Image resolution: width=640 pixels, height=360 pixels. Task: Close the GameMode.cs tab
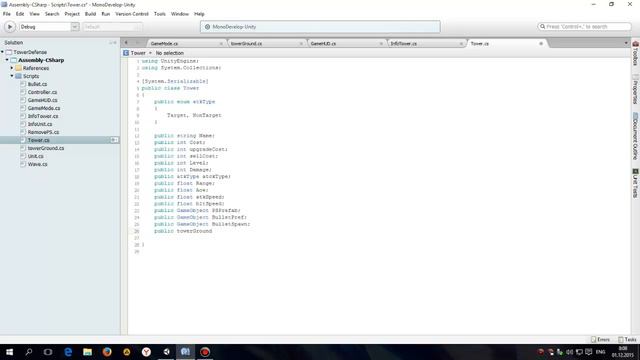tap(221, 44)
